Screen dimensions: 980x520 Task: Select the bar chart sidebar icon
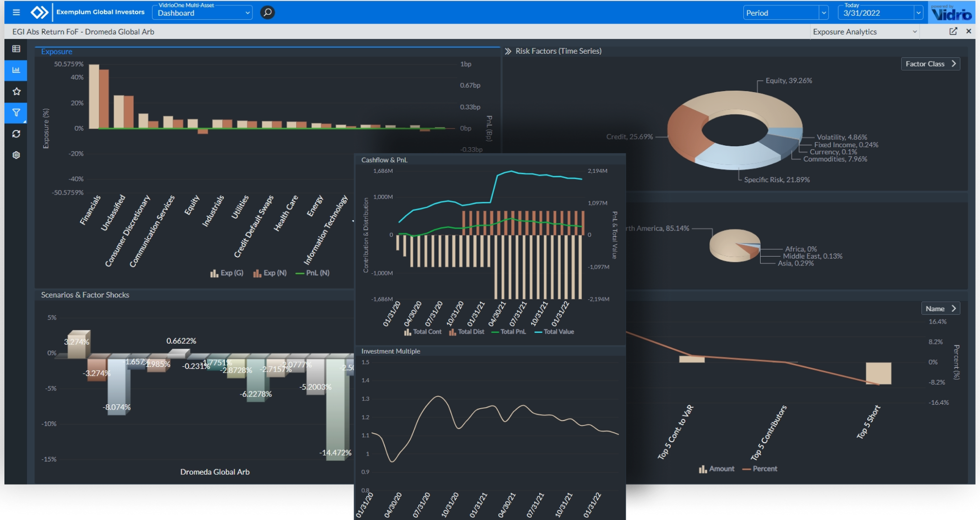click(16, 70)
